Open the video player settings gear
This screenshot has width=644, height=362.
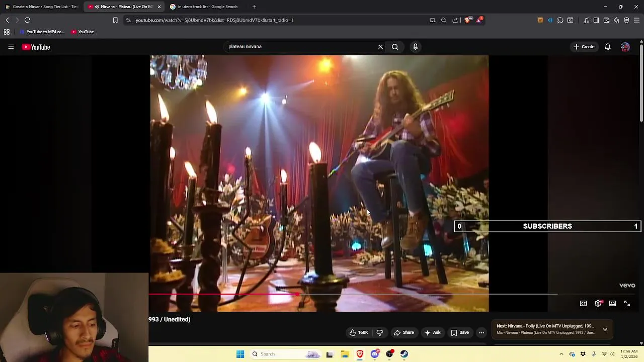598,303
